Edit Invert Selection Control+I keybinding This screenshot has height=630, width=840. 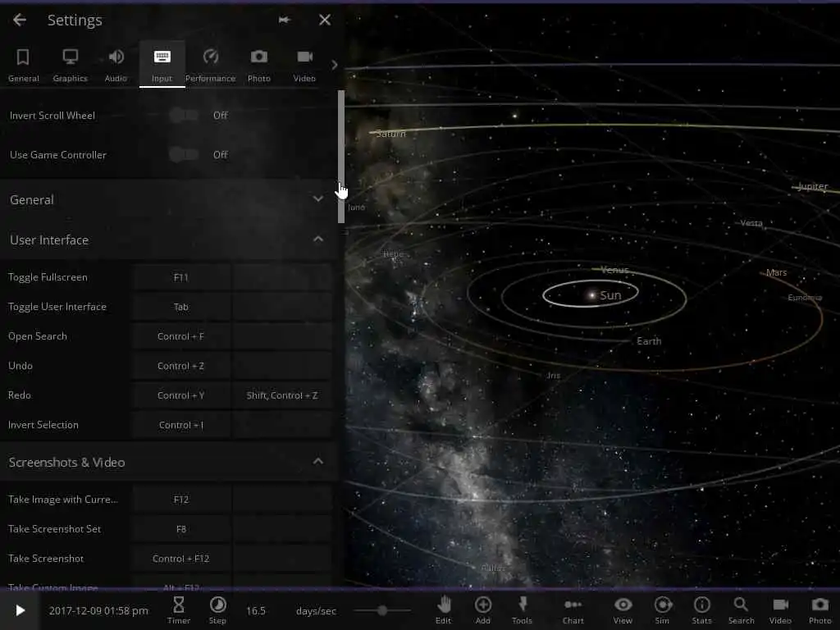[181, 425]
